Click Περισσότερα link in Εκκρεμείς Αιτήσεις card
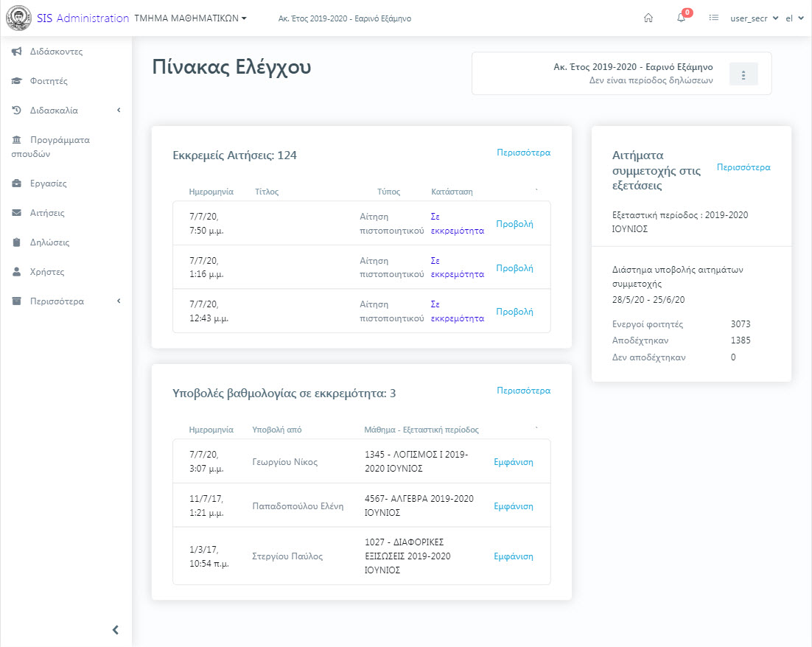Image resolution: width=812 pixels, height=647 pixels. pyautogui.click(x=523, y=153)
